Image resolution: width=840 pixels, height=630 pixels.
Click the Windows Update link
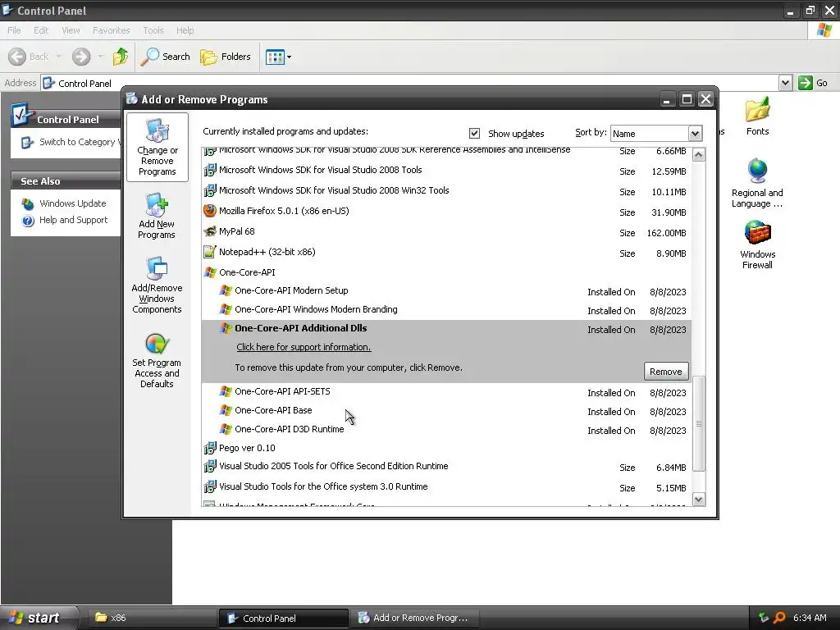73,203
